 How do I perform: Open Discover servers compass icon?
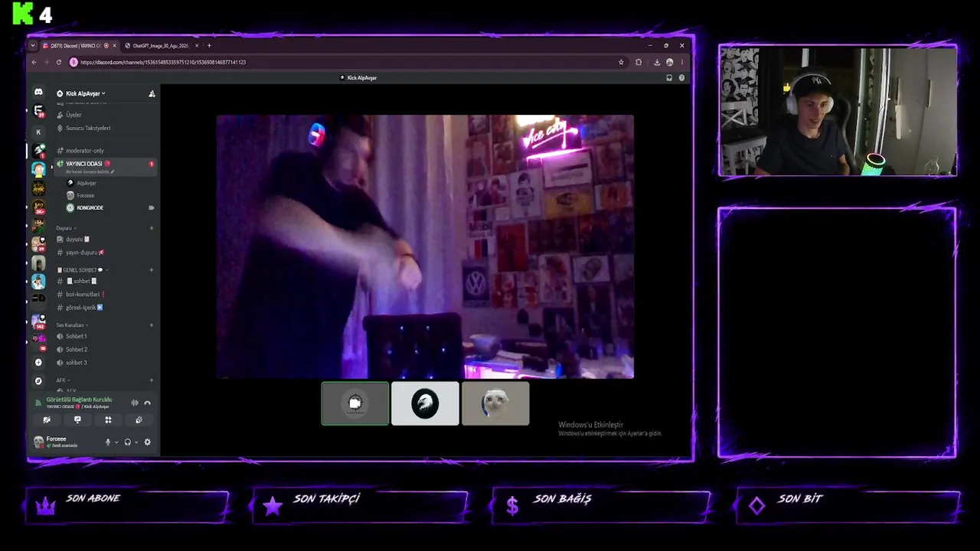click(x=38, y=380)
